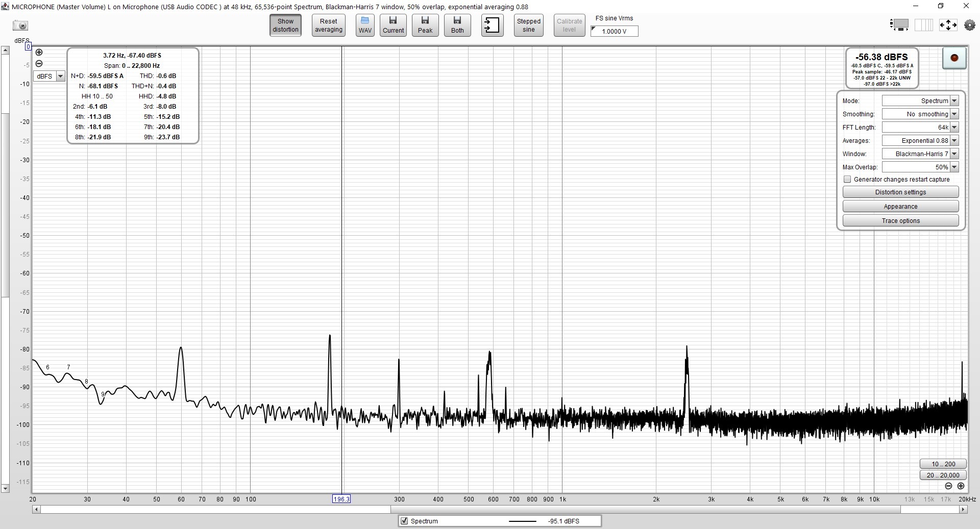Click the FS sine Vrms input field

pos(615,31)
